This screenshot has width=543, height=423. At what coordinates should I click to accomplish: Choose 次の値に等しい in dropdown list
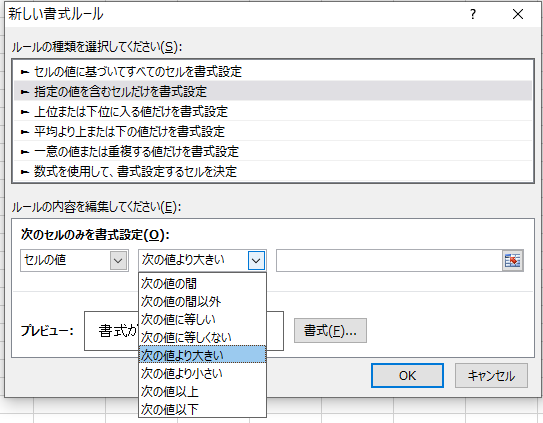point(202,319)
